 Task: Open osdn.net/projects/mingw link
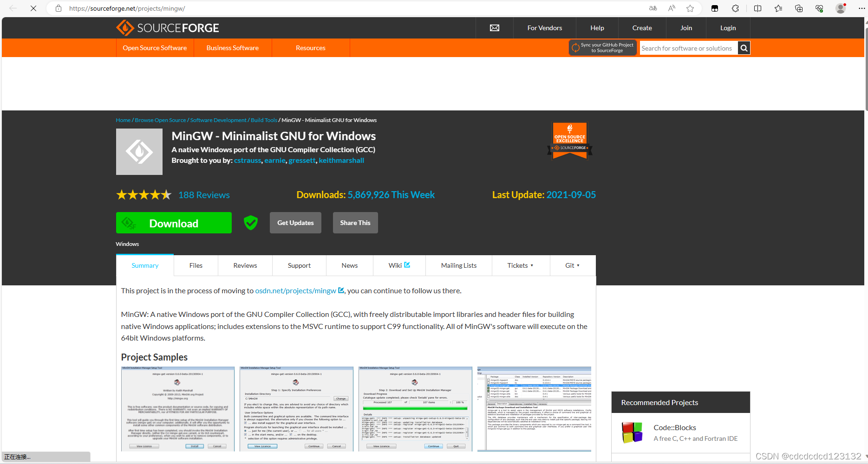pos(296,290)
